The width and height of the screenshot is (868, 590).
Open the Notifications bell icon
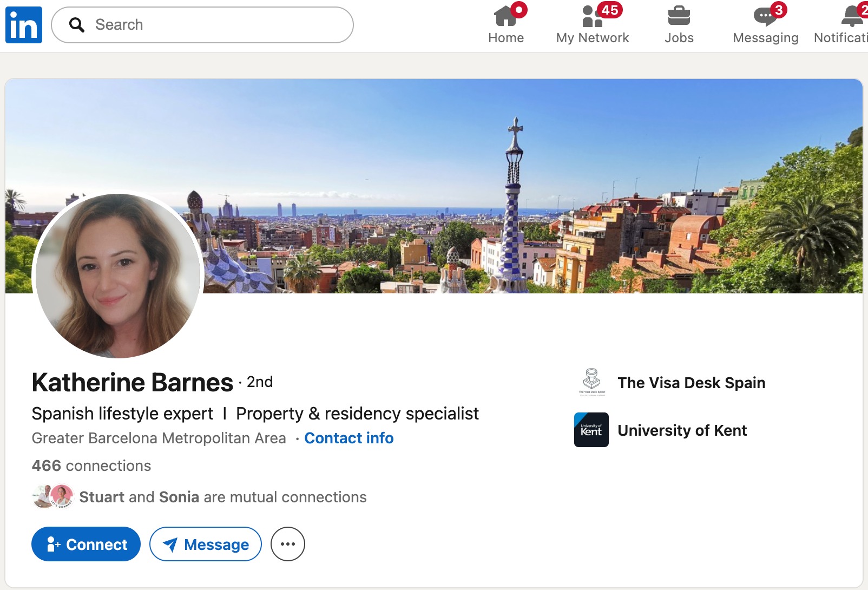click(x=852, y=17)
